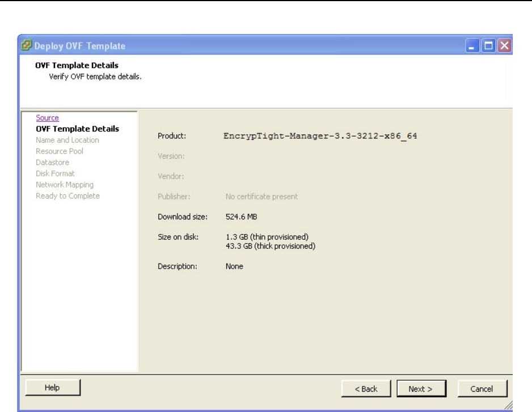Click the Back button
The height and width of the screenshot is (412, 532).
[x=366, y=389]
